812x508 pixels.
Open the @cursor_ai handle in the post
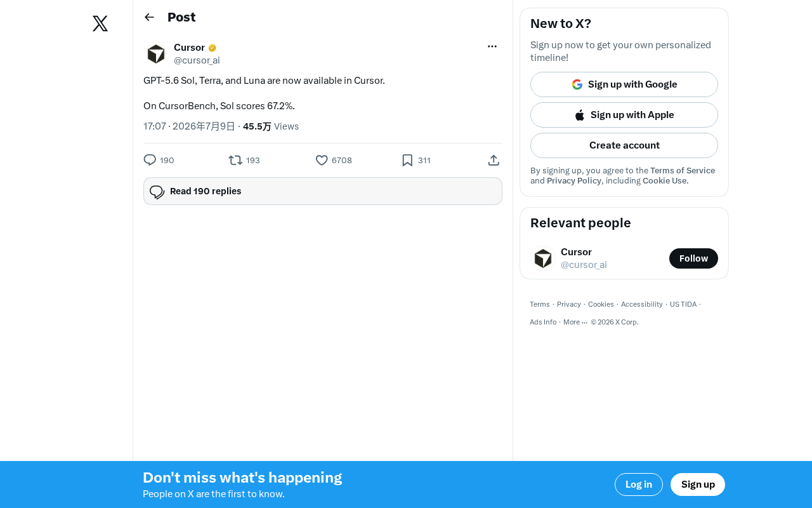click(197, 60)
